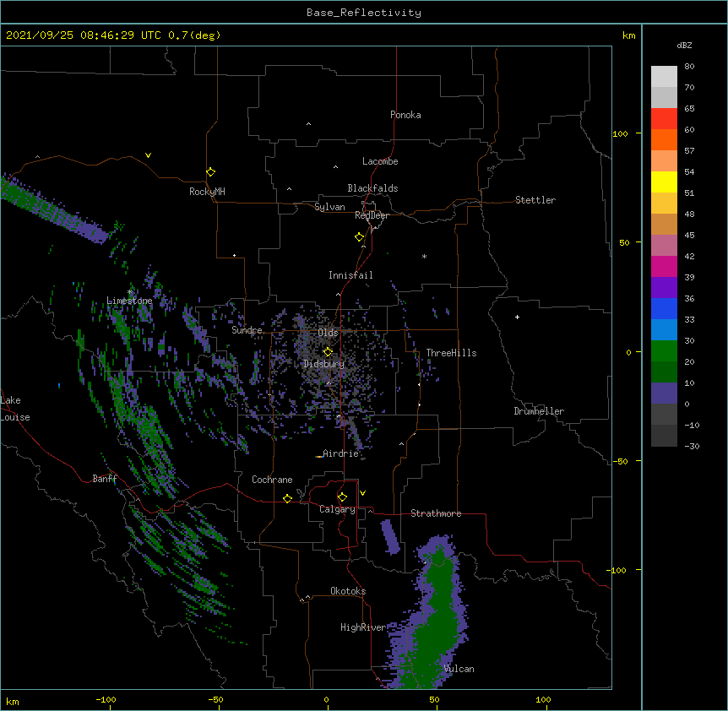Click the Base_Reflectivity title
The width and height of the screenshot is (728, 711).
[364, 13]
